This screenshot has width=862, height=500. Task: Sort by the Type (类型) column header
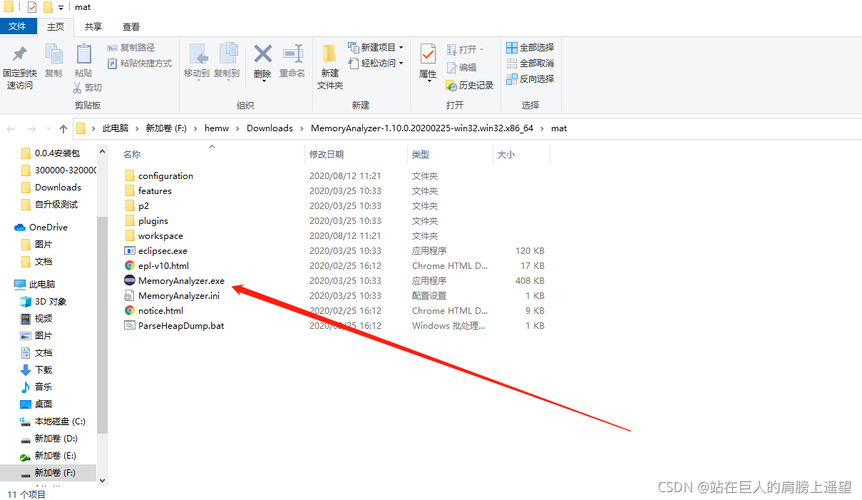pos(421,154)
